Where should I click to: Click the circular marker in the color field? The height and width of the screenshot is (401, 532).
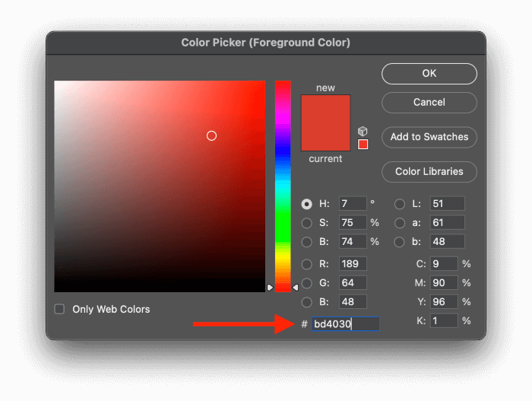pyautogui.click(x=211, y=136)
